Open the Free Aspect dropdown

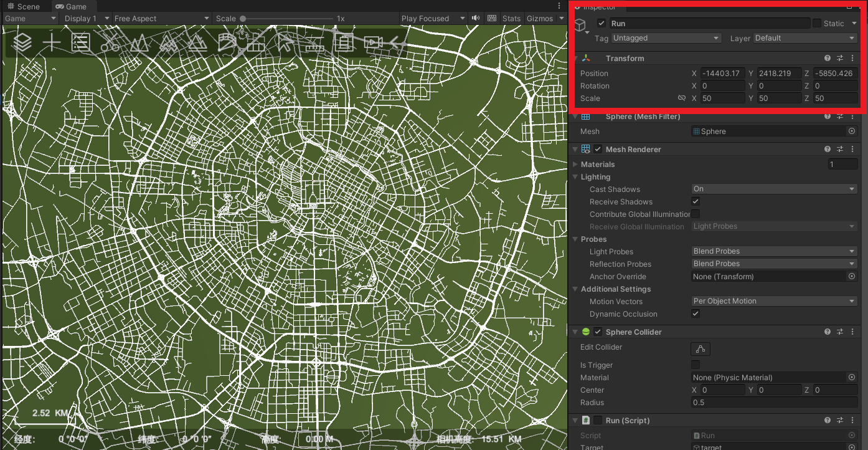click(x=162, y=18)
